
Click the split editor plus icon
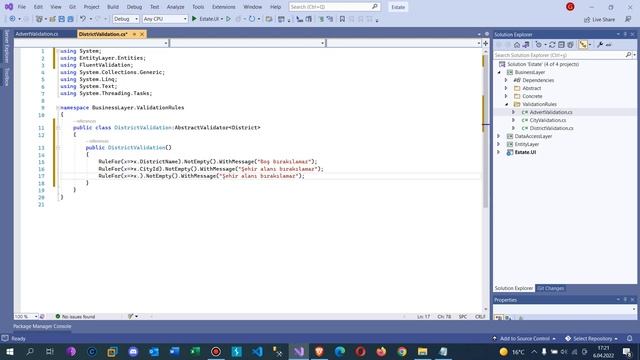tap(486, 43)
